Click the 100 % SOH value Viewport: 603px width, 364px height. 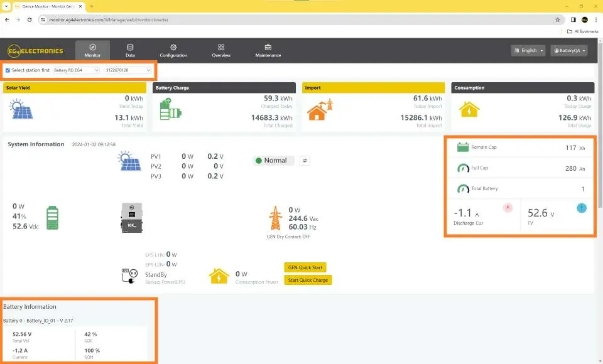click(92, 351)
